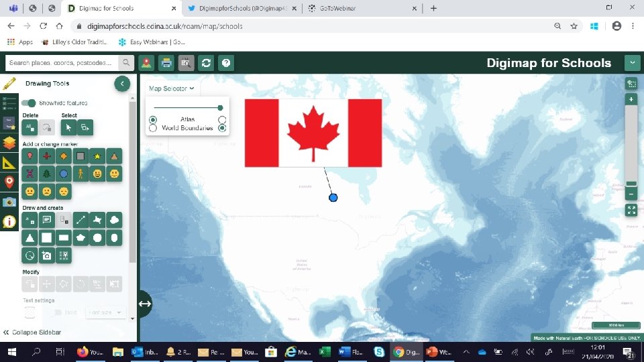Select the draw triangle tool
644x362 pixels.
point(30,237)
